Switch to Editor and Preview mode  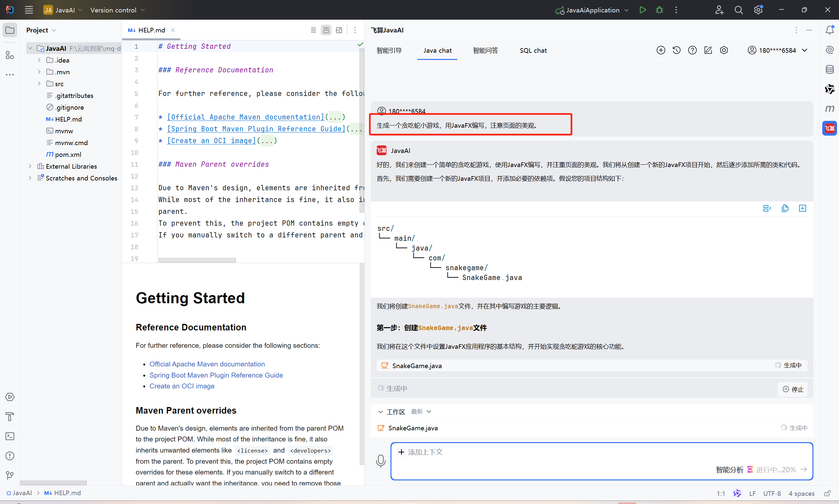326,30
